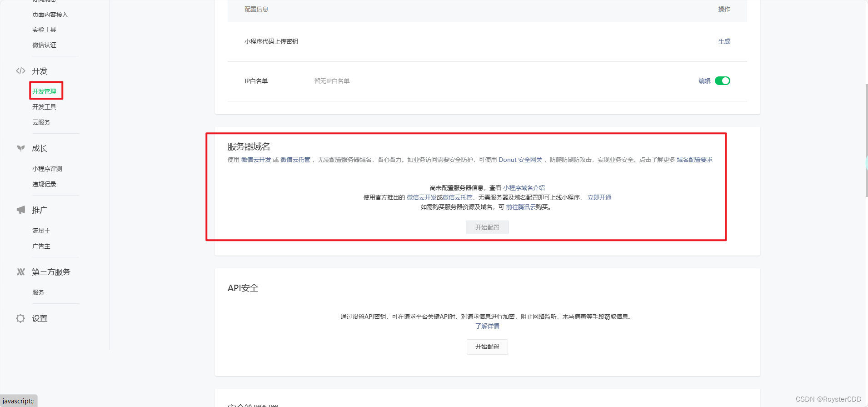Viewport: 868px width, 407px height.
Task: Open 云服务 menu item
Action: (41, 122)
